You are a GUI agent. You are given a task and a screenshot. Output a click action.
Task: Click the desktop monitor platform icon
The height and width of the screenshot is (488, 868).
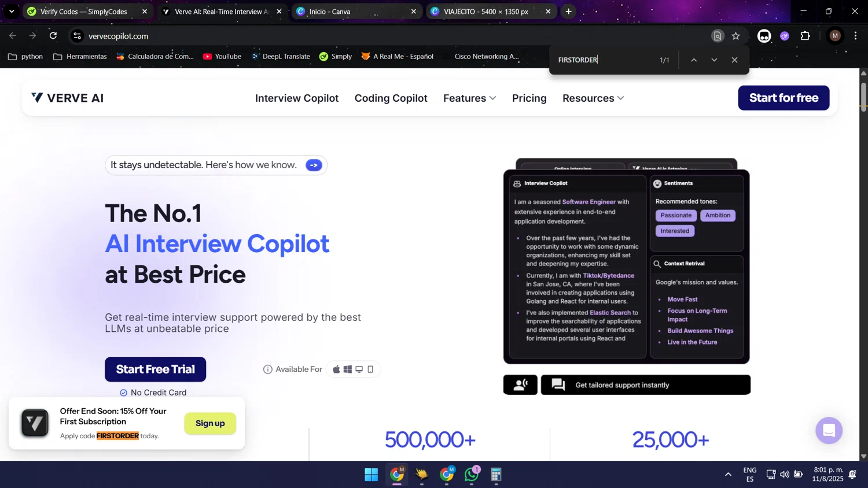(x=359, y=369)
